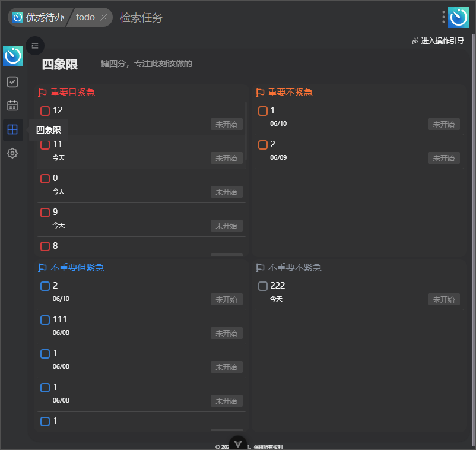Click 未开始 on 重要不紧急 task 1
This screenshot has width=476, height=450.
[x=444, y=124]
